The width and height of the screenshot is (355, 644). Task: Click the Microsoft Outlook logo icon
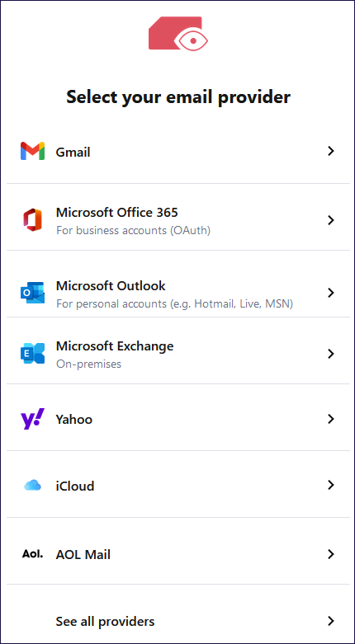click(x=32, y=293)
